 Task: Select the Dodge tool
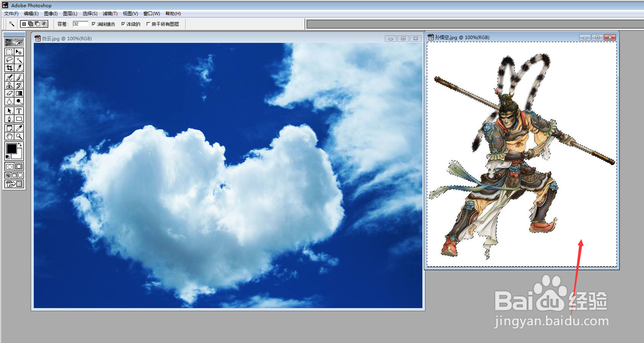click(19, 101)
